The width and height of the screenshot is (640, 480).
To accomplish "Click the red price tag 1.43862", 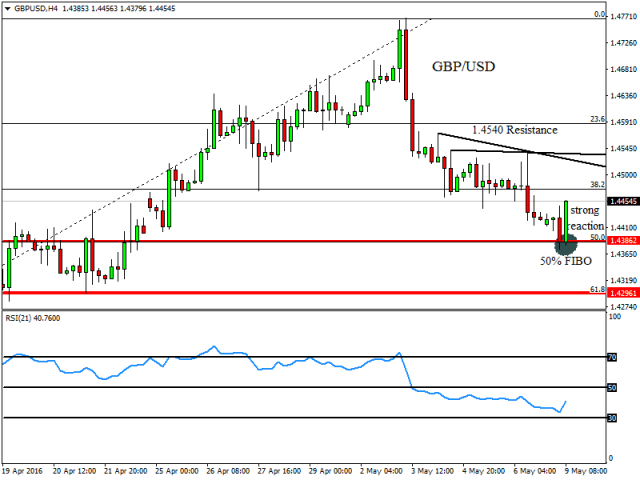I will (623, 240).
